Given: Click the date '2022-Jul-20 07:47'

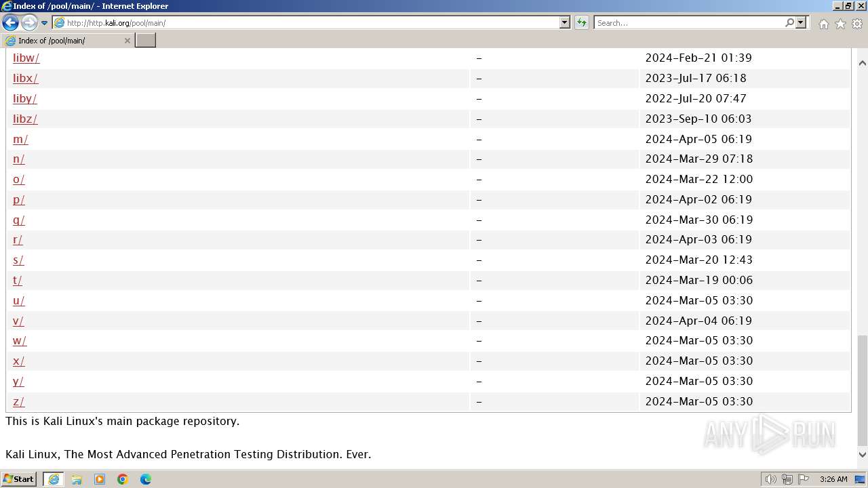Looking at the screenshot, I should (696, 98).
